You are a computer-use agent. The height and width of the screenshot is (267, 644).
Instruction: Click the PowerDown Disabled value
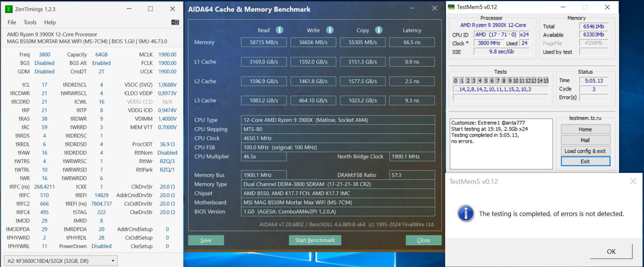point(101,246)
